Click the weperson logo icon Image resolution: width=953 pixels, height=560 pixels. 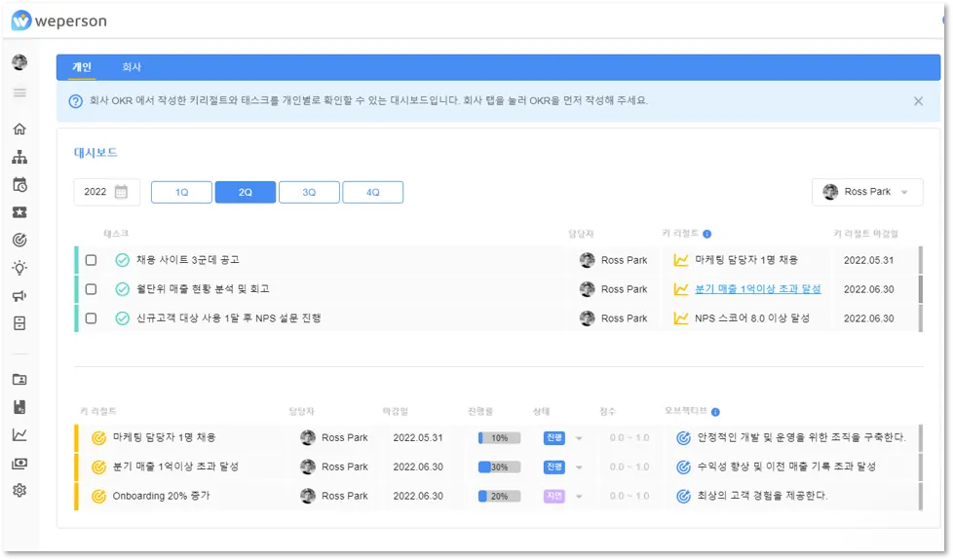click(21, 20)
